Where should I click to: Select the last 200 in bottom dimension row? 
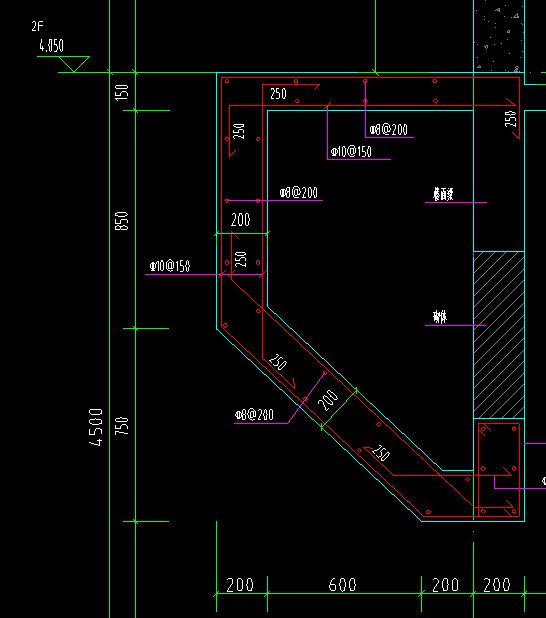tap(497, 584)
